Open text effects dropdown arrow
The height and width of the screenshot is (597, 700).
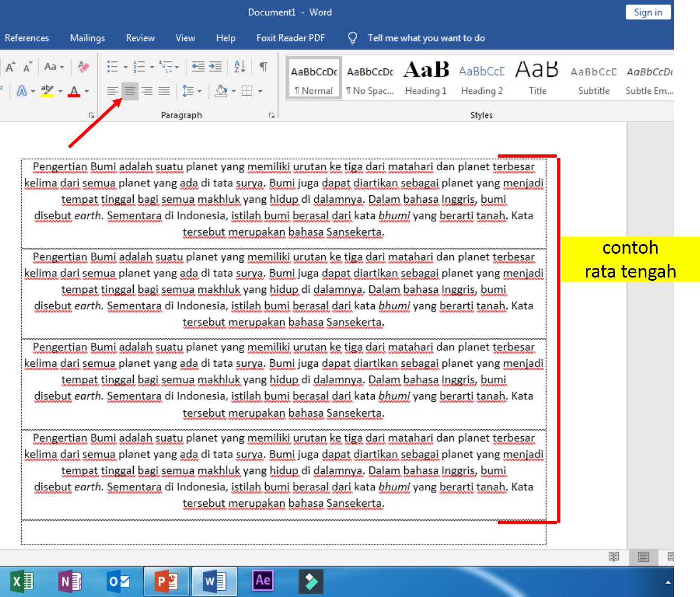[x=33, y=91]
